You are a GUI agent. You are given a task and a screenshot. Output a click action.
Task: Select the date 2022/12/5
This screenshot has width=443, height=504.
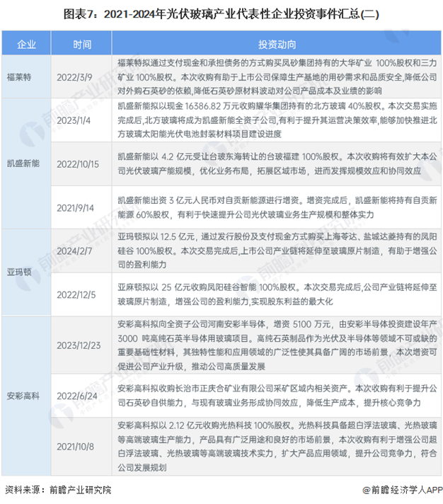pos(76,294)
